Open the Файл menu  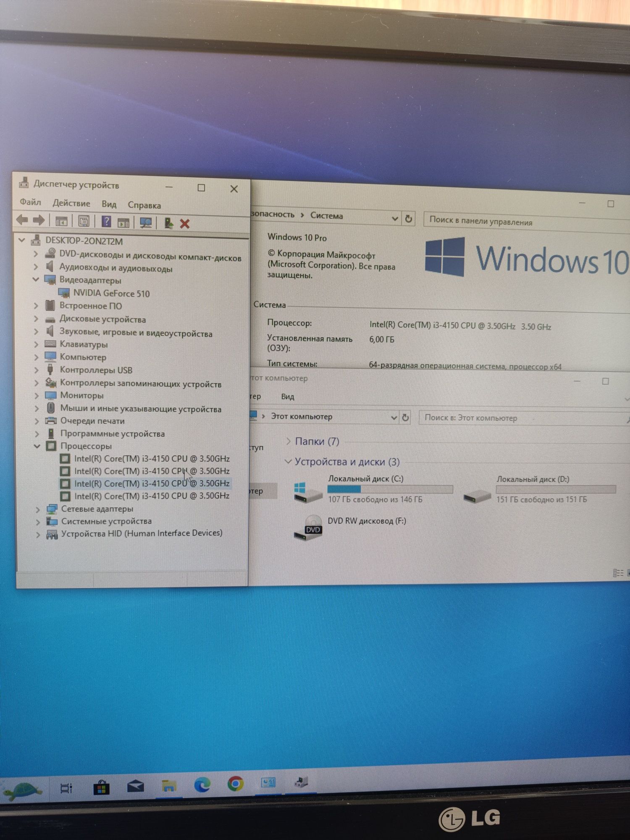tap(31, 202)
